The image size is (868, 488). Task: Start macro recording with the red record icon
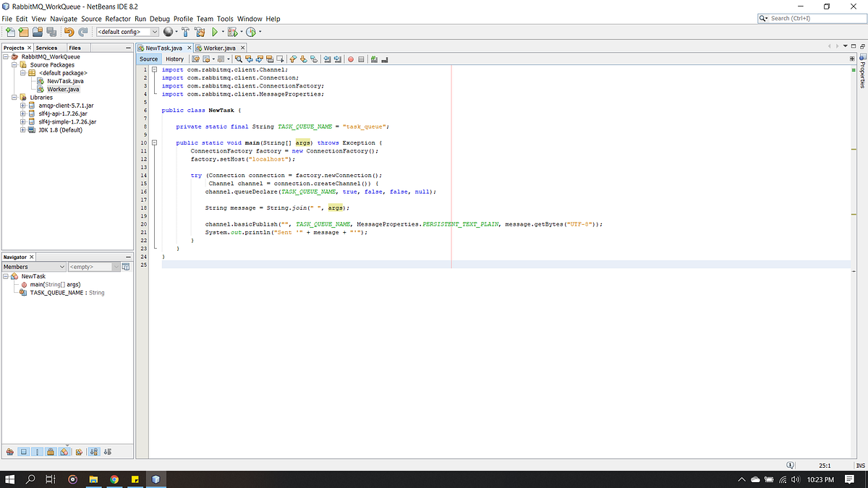(x=351, y=59)
